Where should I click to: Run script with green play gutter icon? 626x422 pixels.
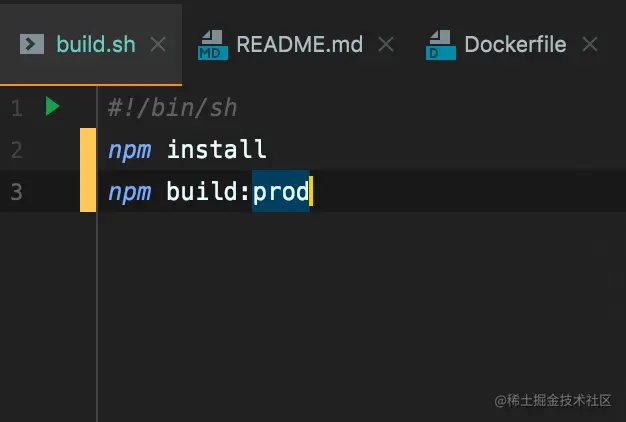pyautogui.click(x=52, y=106)
